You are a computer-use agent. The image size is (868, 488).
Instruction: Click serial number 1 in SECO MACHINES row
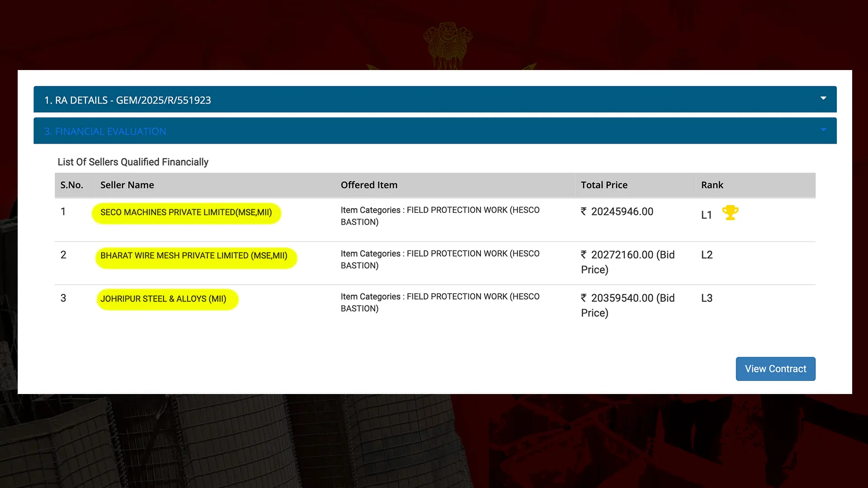(x=63, y=211)
